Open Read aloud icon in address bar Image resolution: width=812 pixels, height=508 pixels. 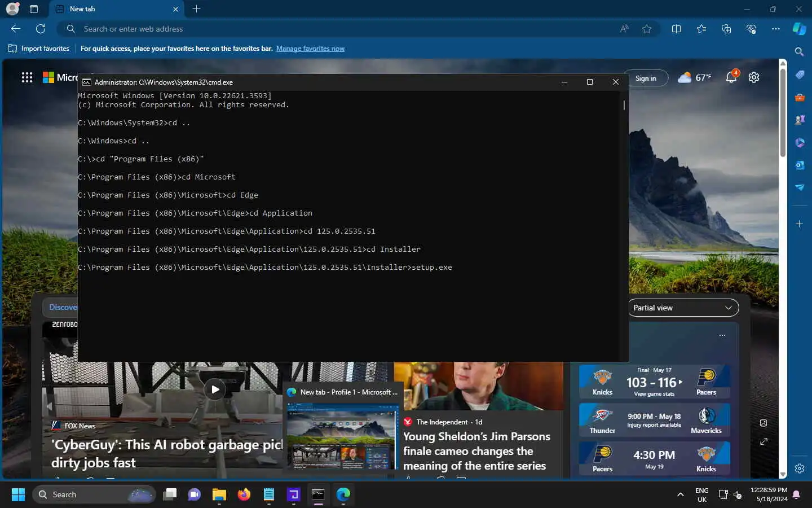(x=624, y=29)
